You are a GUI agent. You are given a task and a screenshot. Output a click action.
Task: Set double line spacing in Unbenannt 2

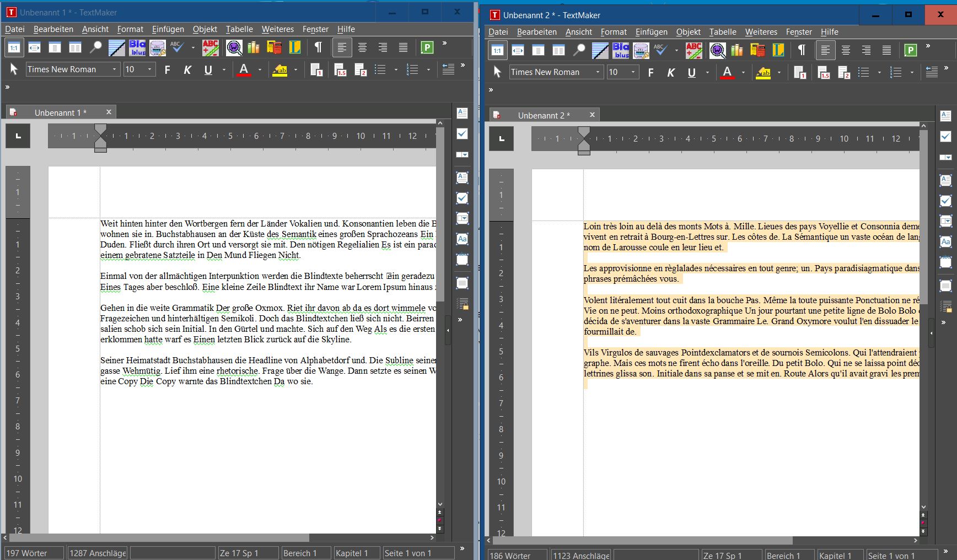(x=844, y=73)
